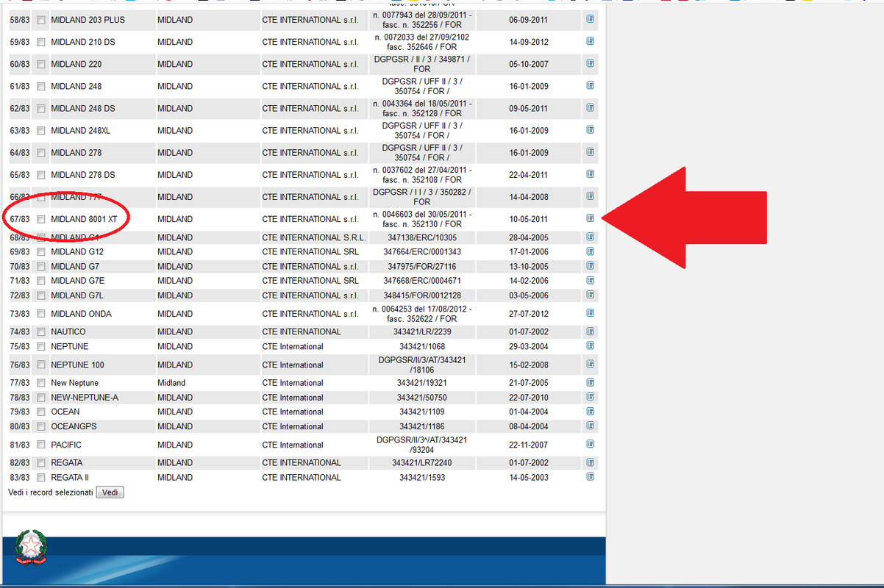Click the 'MIDLAND 248XL' model name

(x=80, y=130)
